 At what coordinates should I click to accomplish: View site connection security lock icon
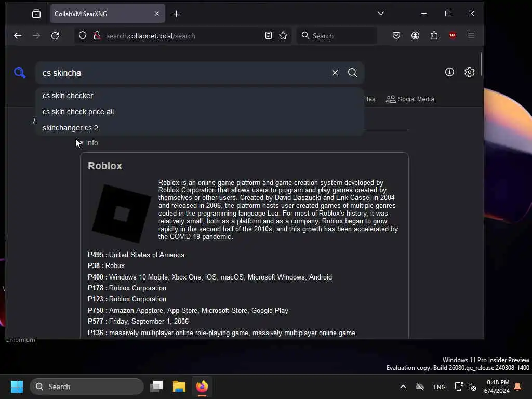(x=97, y=36)
